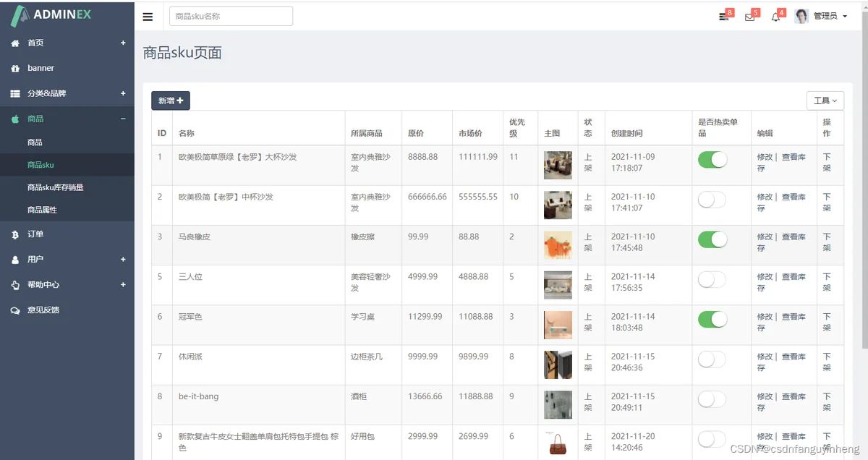868x460 pixels.
Task: Click the bitcoin icon beside 订单
Action: 15,234
